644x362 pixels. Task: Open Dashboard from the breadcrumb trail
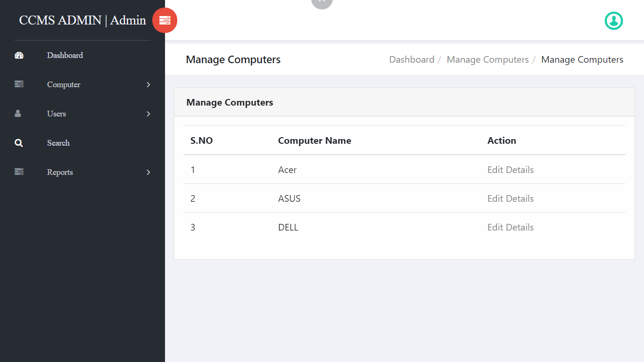coord(412,59)
